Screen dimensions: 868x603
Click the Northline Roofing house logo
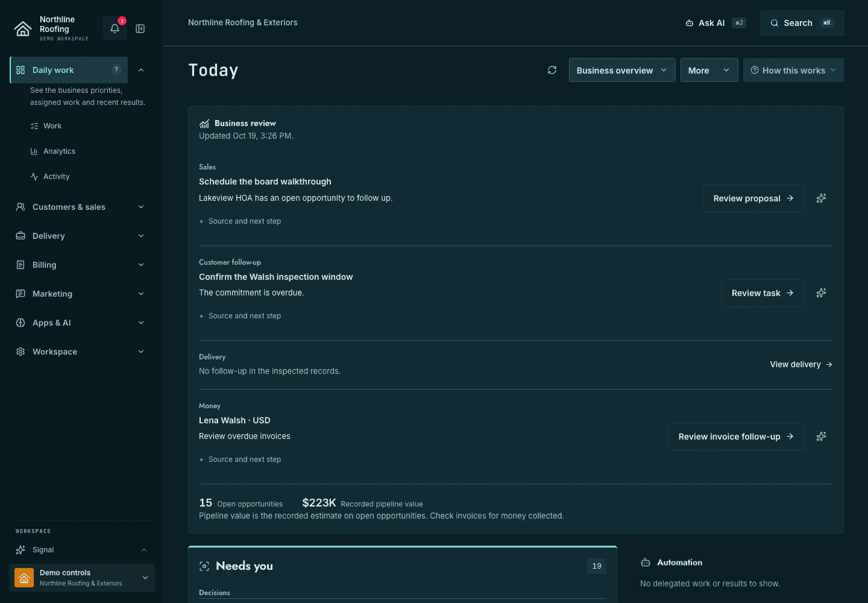(x=23, y=28)
